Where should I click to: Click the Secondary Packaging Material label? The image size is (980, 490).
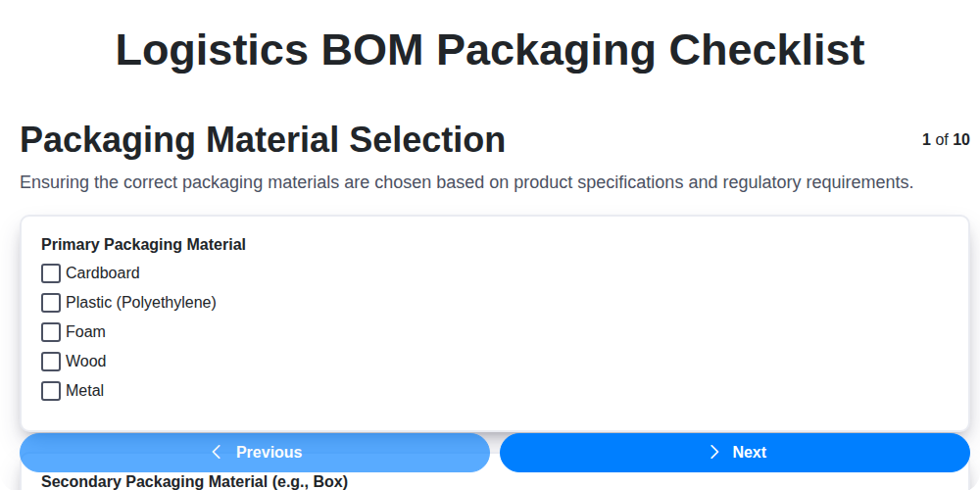[194, 482]
